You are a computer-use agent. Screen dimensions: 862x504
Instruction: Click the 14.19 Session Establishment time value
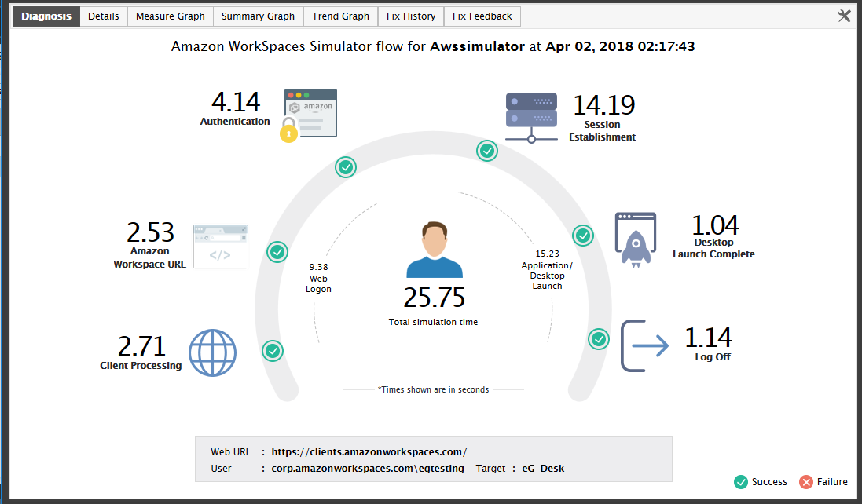click(603, 105)
